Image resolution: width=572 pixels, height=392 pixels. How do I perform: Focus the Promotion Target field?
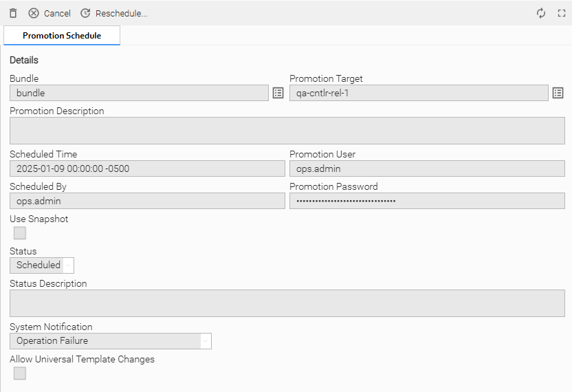click(x=418, y=93)
